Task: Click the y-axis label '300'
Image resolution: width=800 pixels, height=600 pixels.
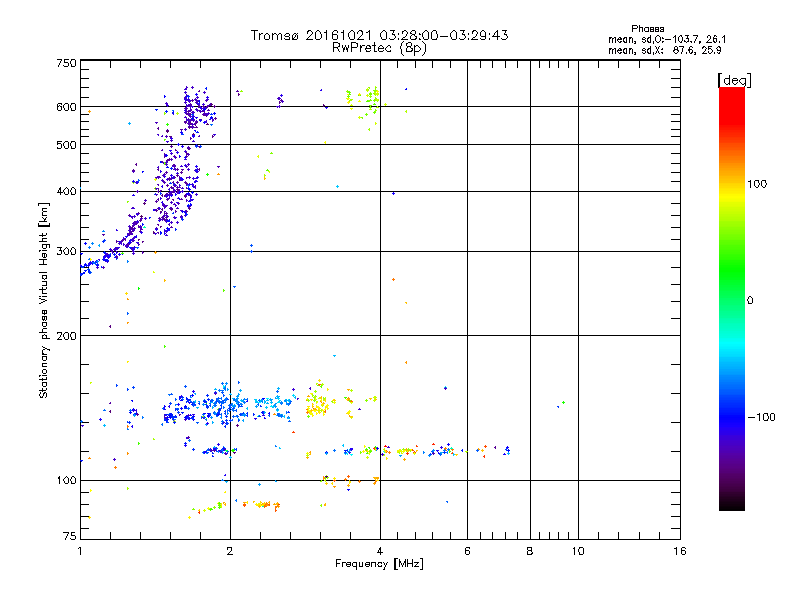Action: 66,252
